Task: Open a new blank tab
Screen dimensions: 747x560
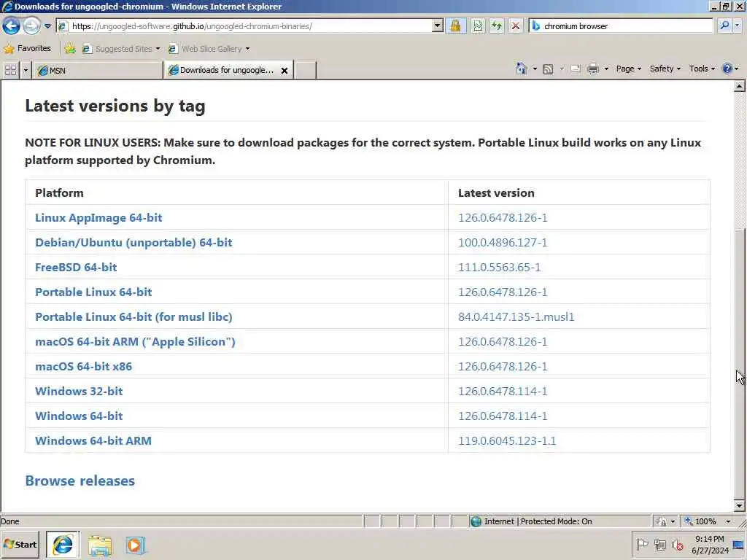Action: 305,71
